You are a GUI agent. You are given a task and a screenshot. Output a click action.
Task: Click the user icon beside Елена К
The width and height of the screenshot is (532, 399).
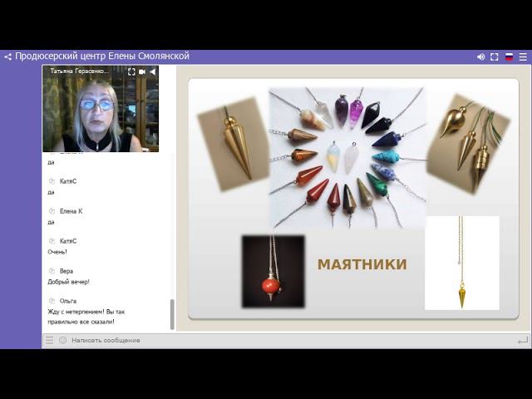pos(52,211)
